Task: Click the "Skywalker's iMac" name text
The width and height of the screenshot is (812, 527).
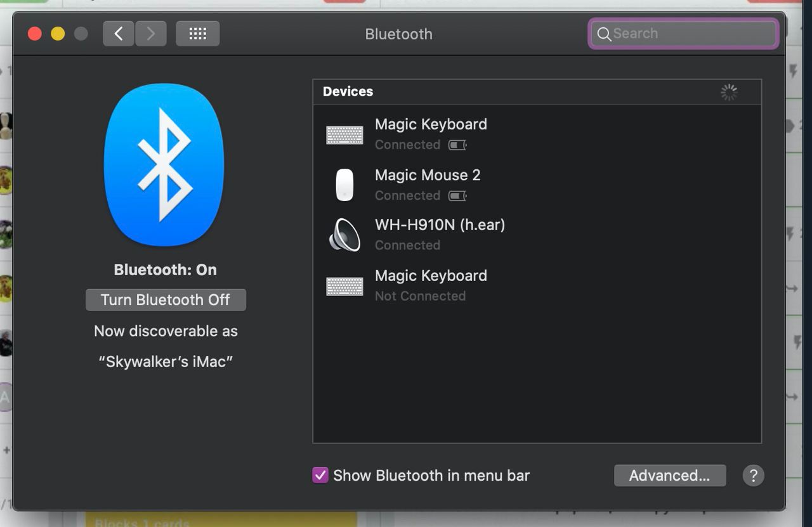Action: coord(166,362)
